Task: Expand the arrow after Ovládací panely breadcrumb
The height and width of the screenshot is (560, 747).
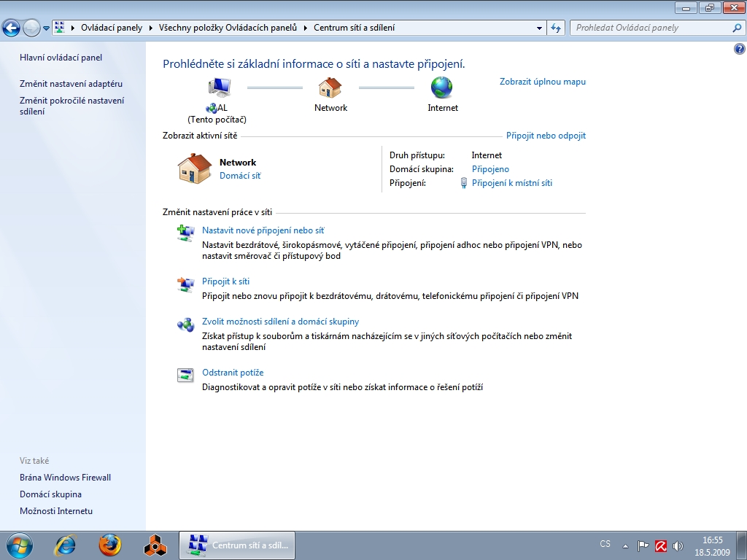Action: click(x=150, y=28)
